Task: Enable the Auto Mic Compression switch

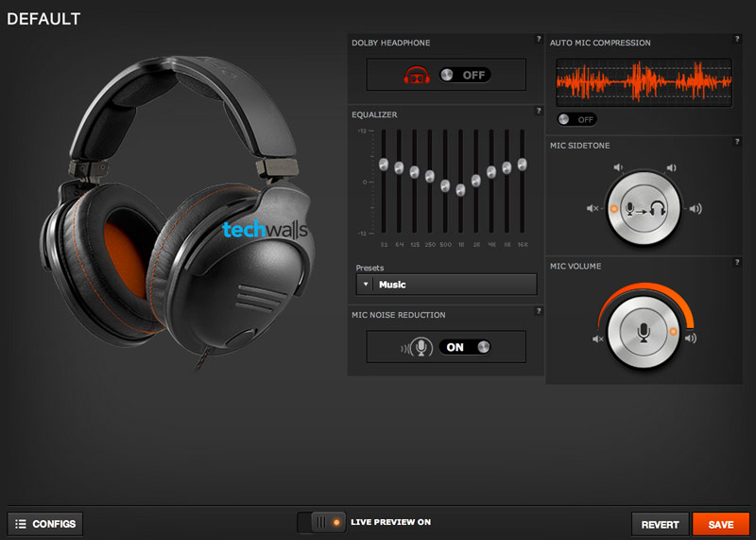Action: (x=576, y=119)
